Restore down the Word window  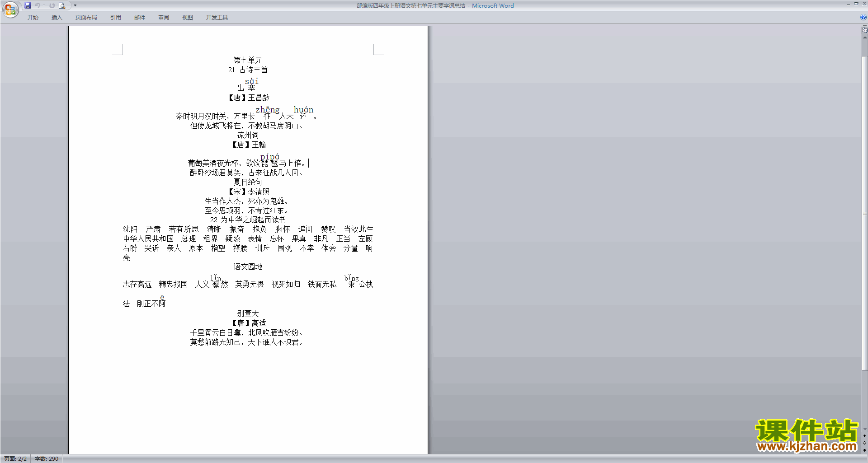(856, 4)
